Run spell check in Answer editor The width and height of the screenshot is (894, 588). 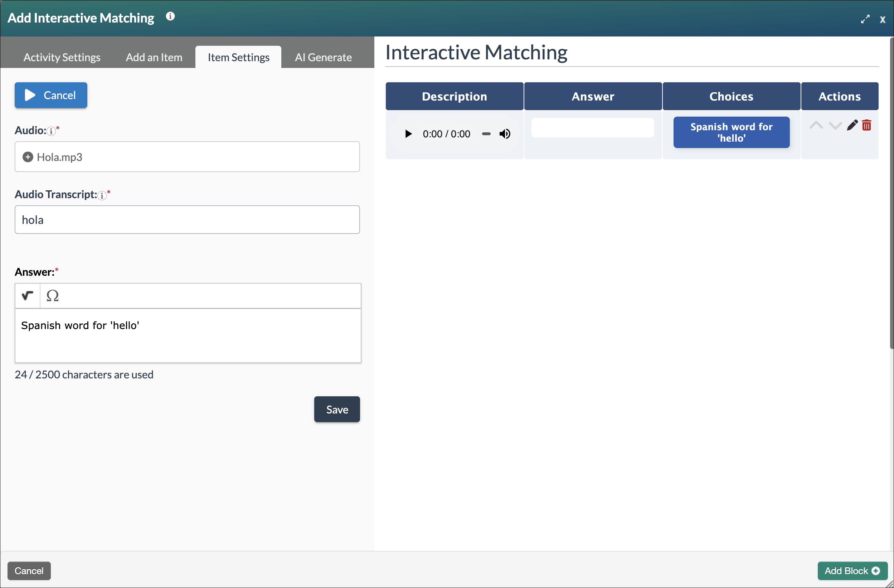click(x=27, y=296)
